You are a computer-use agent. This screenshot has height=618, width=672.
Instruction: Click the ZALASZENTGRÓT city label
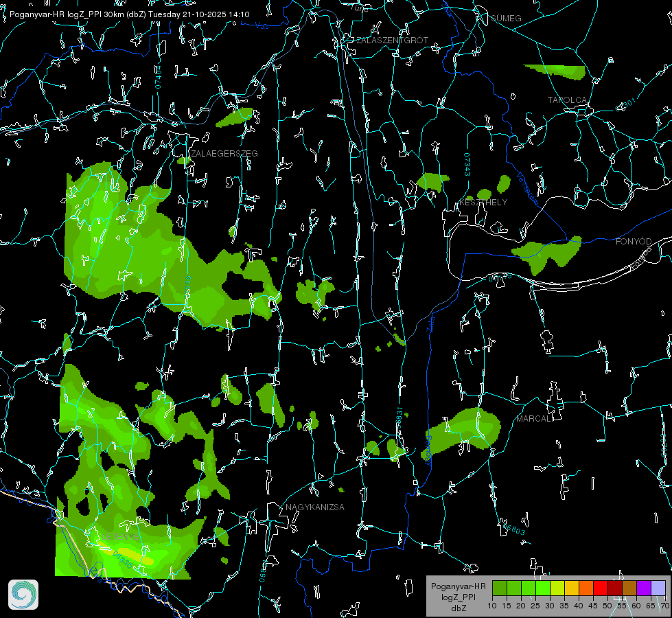(x=392, y=40)
